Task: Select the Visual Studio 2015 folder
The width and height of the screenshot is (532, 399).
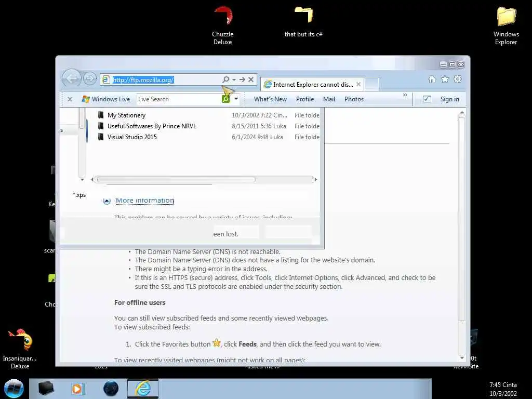Action: (x=132, y=137)
